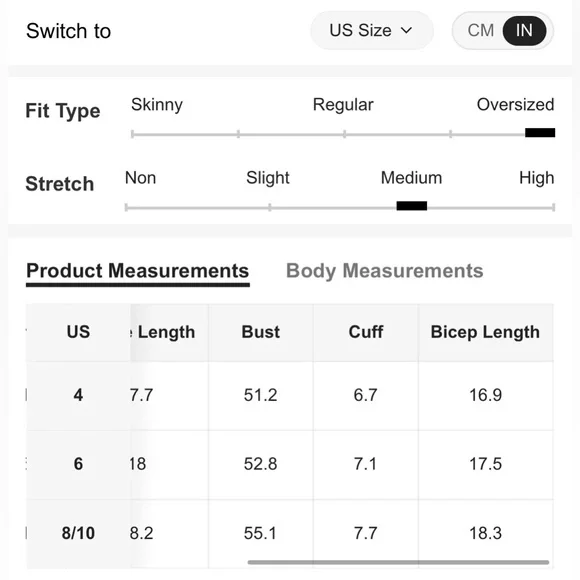Click the Oversized fit type marker

click(540, 132)
